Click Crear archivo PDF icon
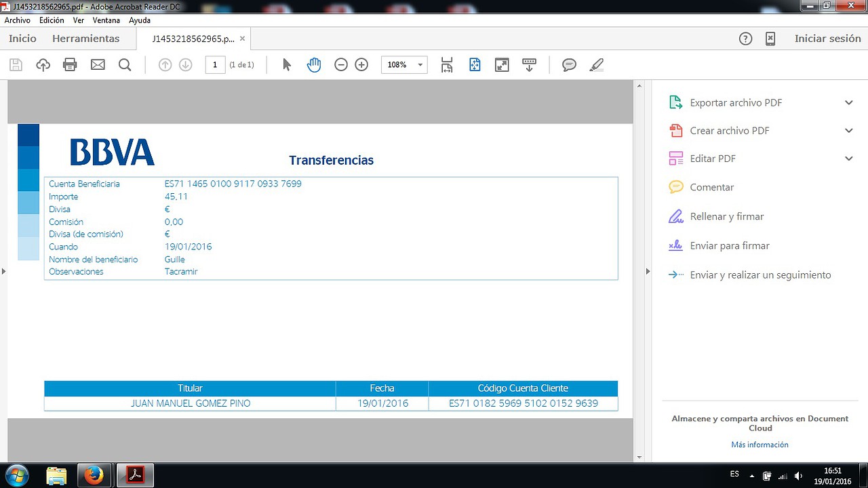 point(675,130)
